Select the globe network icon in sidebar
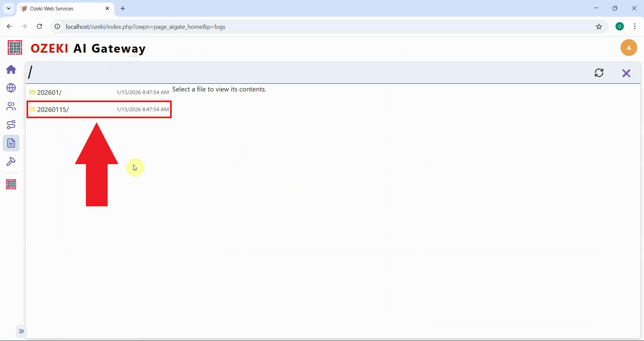 tap(11, 88)
